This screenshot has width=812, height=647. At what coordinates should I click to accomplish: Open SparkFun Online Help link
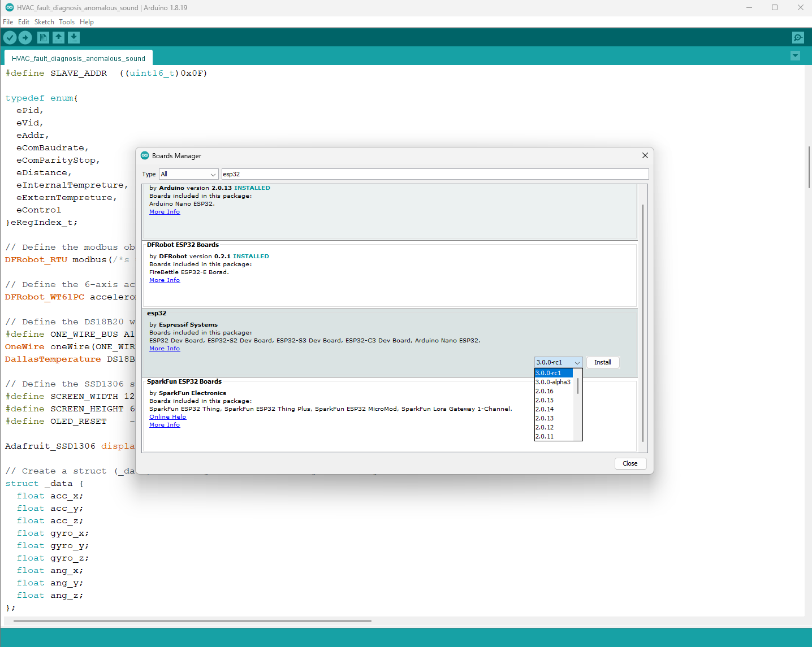[x=167, y=417]
